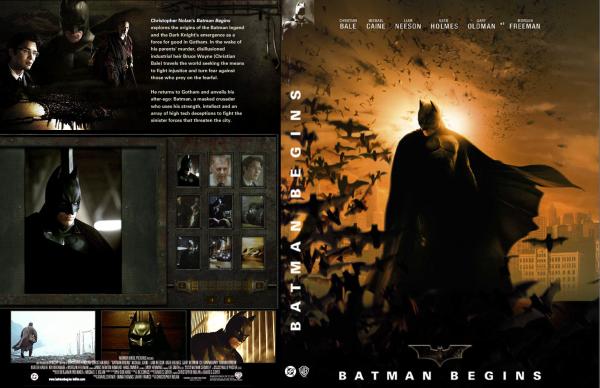Click the still of the man walking on ice
The width and height of the screenshot is (600, 388).
[53, 336]
